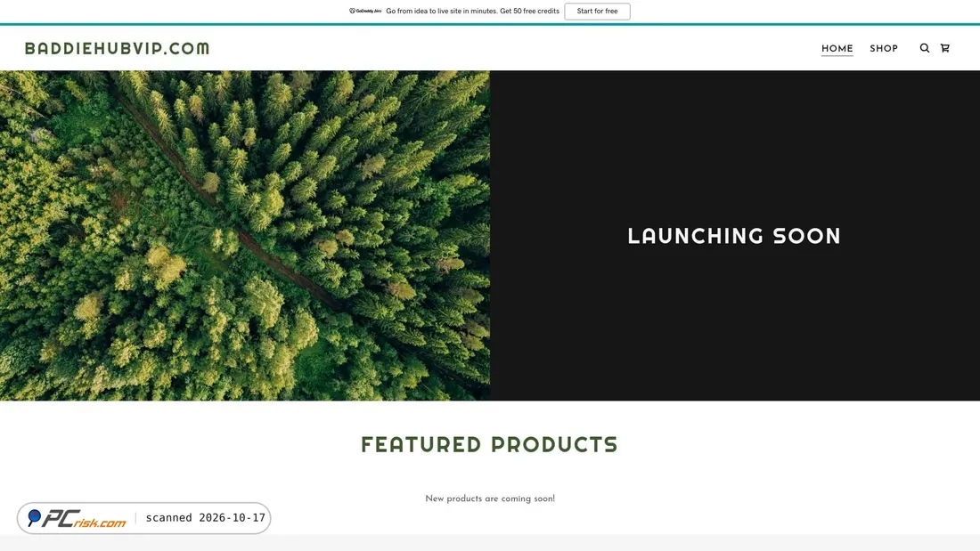Click the Start for free button
Image resolution: width=980 pixels, height=551 pixels.
tap(597, 12)
